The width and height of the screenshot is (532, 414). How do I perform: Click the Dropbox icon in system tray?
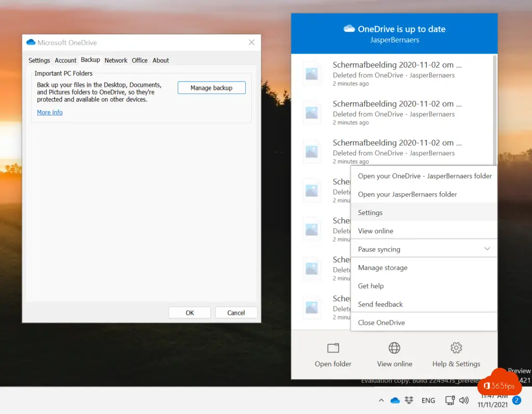(409, 400)
